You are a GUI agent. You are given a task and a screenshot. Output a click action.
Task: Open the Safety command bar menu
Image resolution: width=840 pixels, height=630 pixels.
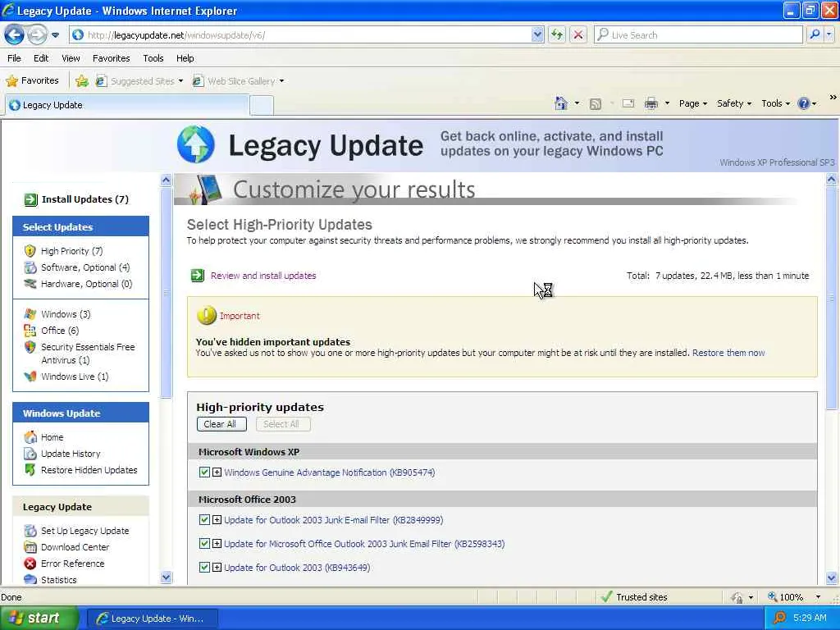click(x=734, y=103)
